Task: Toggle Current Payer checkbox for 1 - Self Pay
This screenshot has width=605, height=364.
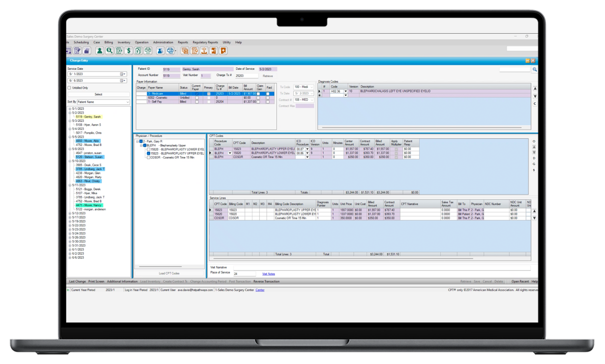Action: tap(196, 102)
